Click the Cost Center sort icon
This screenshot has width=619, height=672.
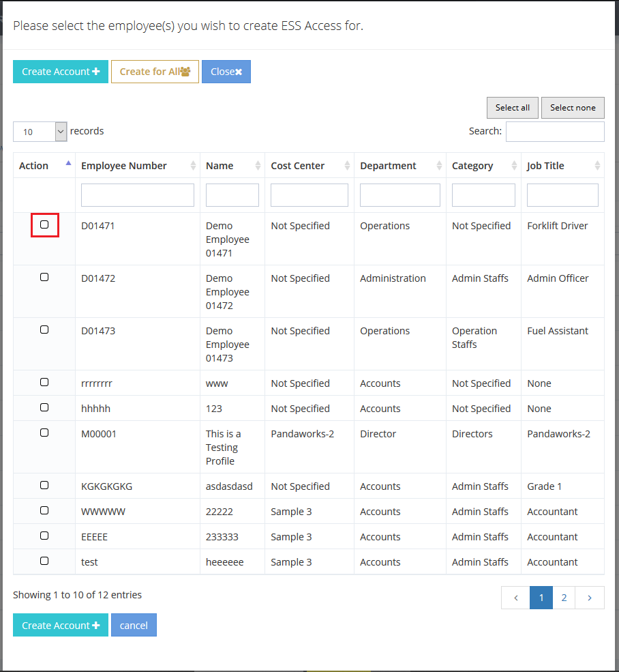coord(347,166)
